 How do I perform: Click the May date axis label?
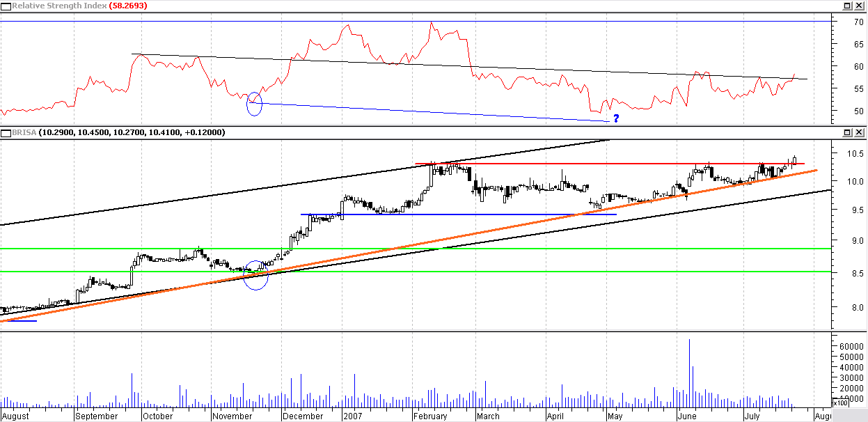coord(615,416)
